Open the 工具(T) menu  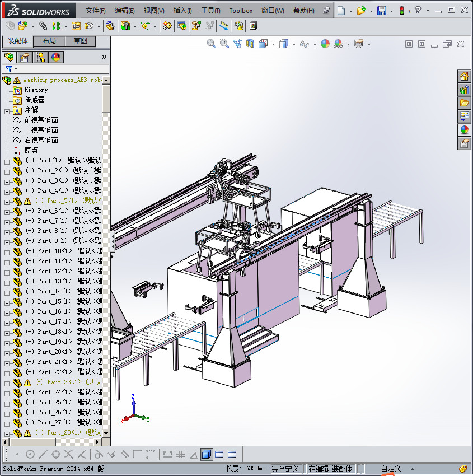[x=210, y=11]
